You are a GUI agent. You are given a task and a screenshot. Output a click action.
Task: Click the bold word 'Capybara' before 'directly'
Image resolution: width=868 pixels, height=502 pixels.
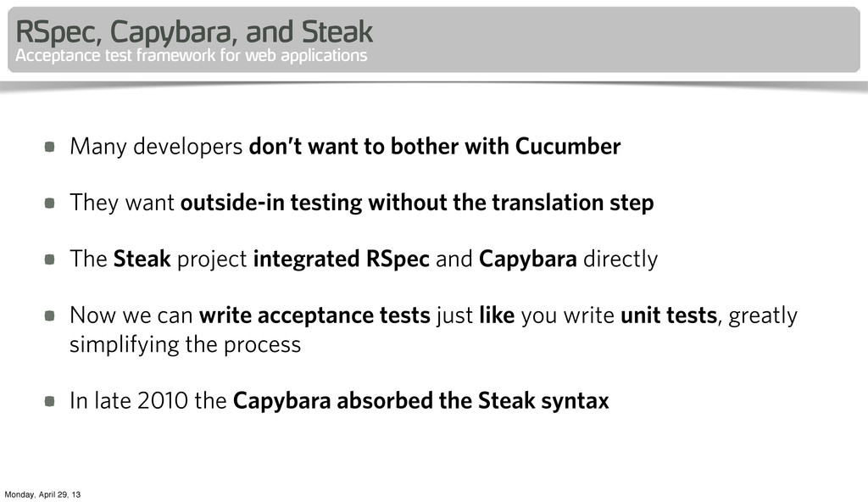527,259
